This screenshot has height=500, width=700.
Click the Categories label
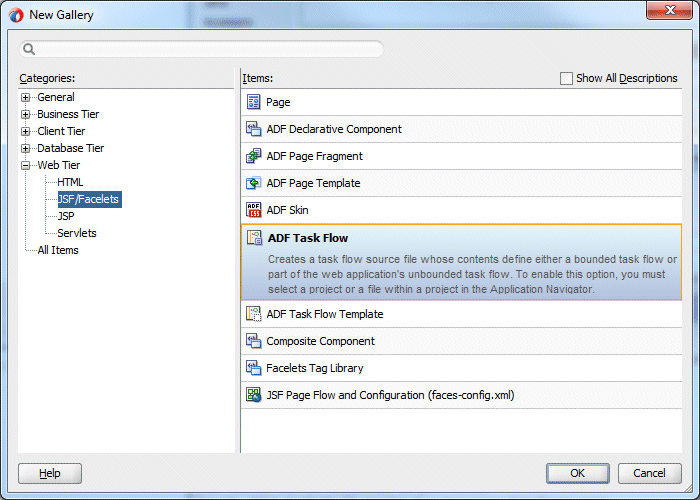coord(47,78)
